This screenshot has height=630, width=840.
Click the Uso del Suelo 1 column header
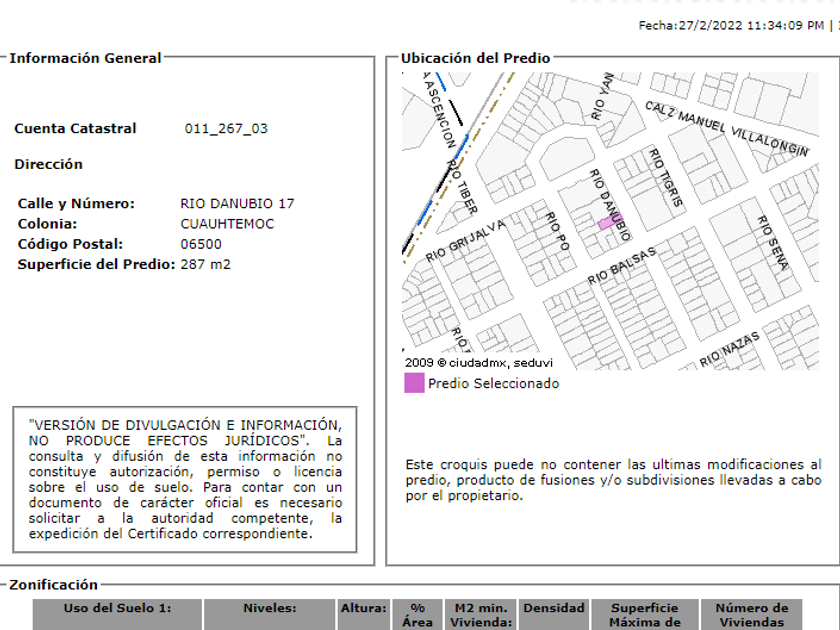[x=117, y=614]
